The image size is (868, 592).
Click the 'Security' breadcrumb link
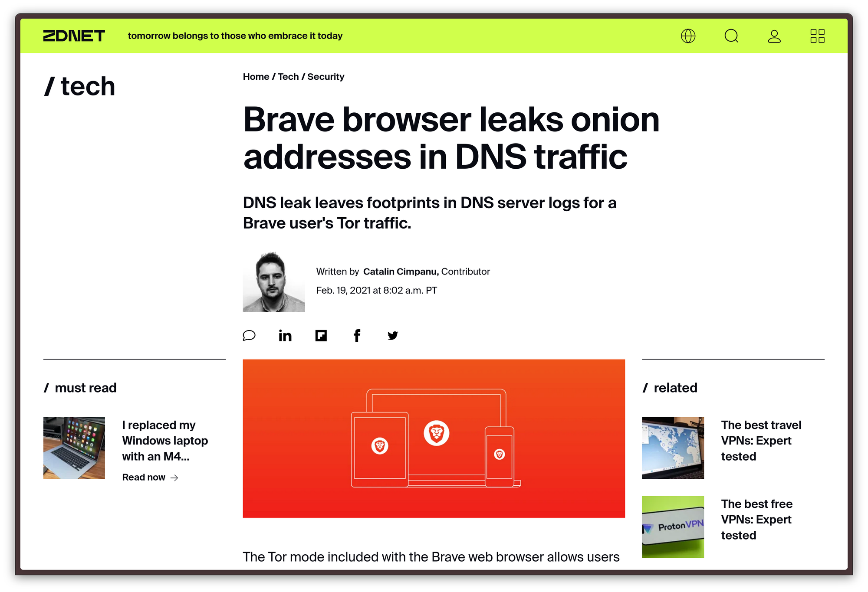tap(326, 77)
